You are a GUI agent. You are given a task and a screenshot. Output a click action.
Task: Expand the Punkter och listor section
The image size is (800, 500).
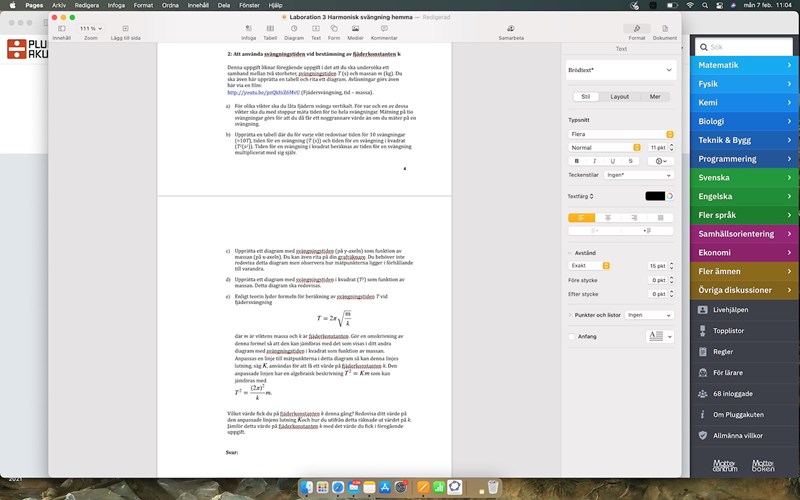(571, 314)
